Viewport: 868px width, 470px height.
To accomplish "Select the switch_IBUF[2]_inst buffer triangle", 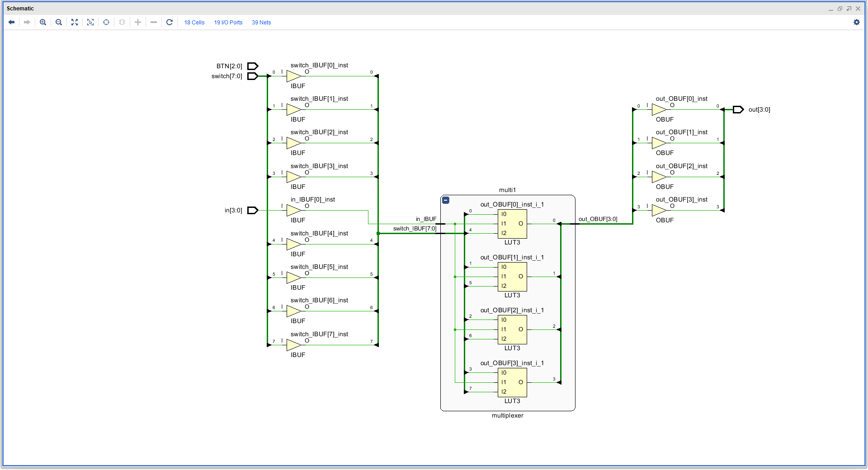I will (294, 143).
